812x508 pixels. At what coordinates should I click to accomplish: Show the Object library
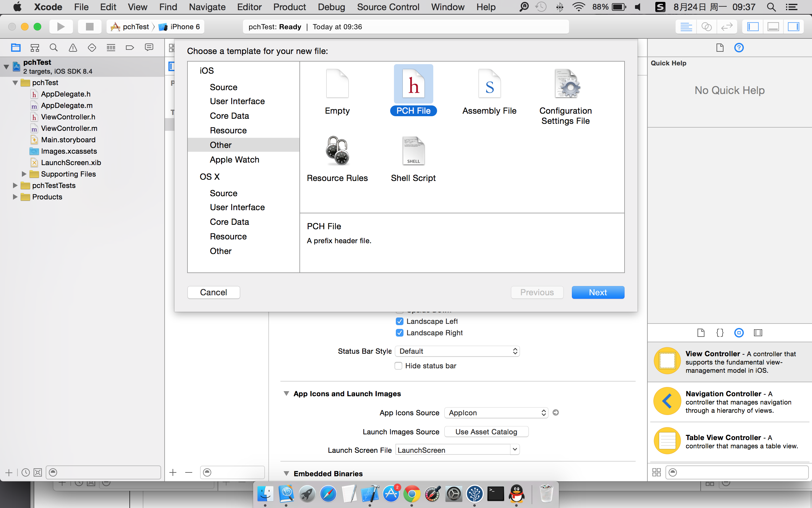click(x=739, y=333)
